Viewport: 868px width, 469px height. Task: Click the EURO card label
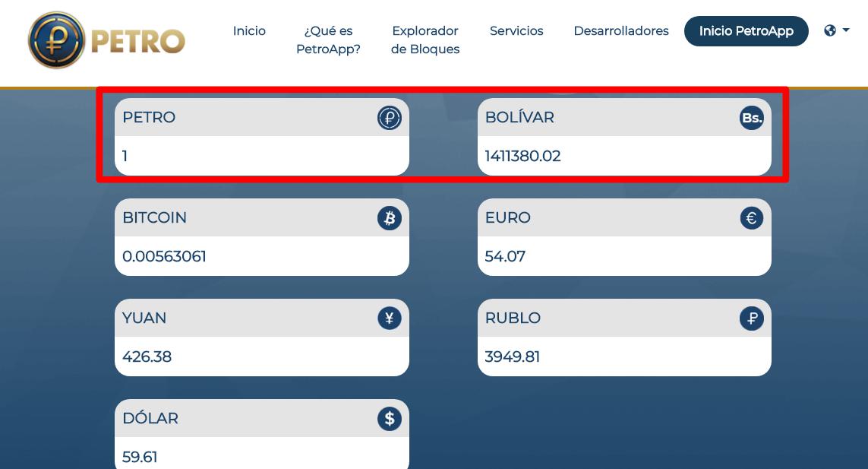click(x=507, y=218)
